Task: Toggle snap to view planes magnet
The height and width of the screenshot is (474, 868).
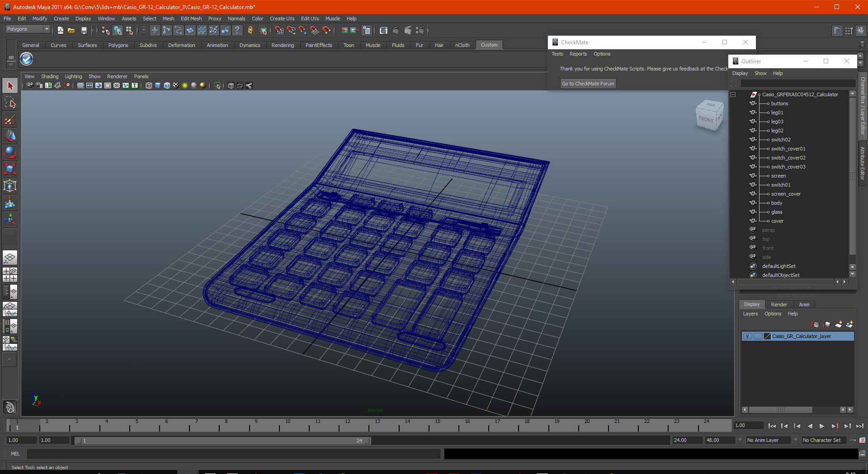Action: (x=315, y=30)
